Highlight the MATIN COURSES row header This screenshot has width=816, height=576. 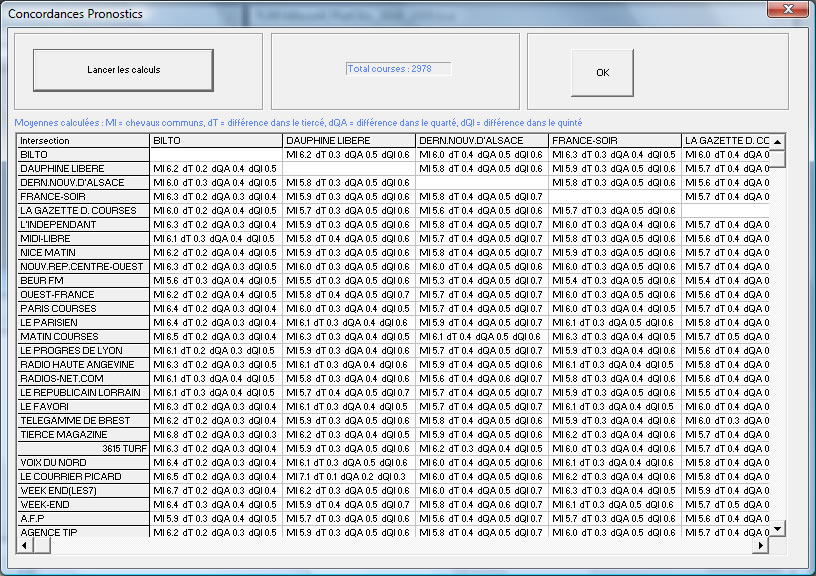click(83, 337)
